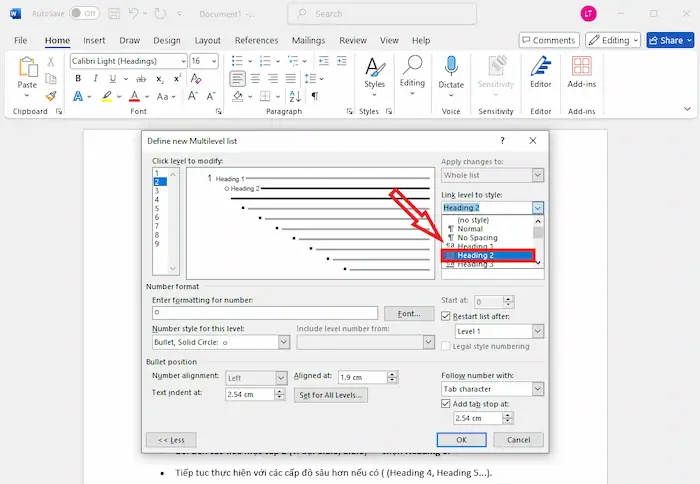
Task: Open the Follow number with dropdown
Action: pos(538,389)
